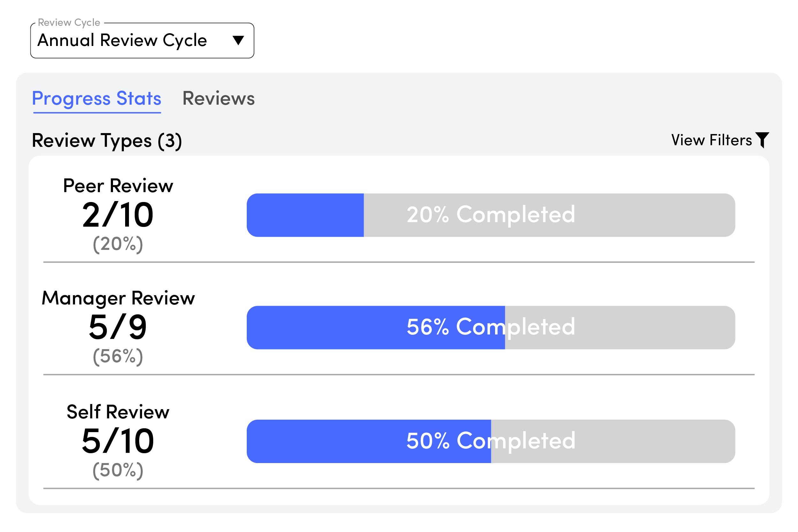Click the dropdown arrow on Review Cycle
This screenshot has width=798, height=532.
(x=238, y=41)
